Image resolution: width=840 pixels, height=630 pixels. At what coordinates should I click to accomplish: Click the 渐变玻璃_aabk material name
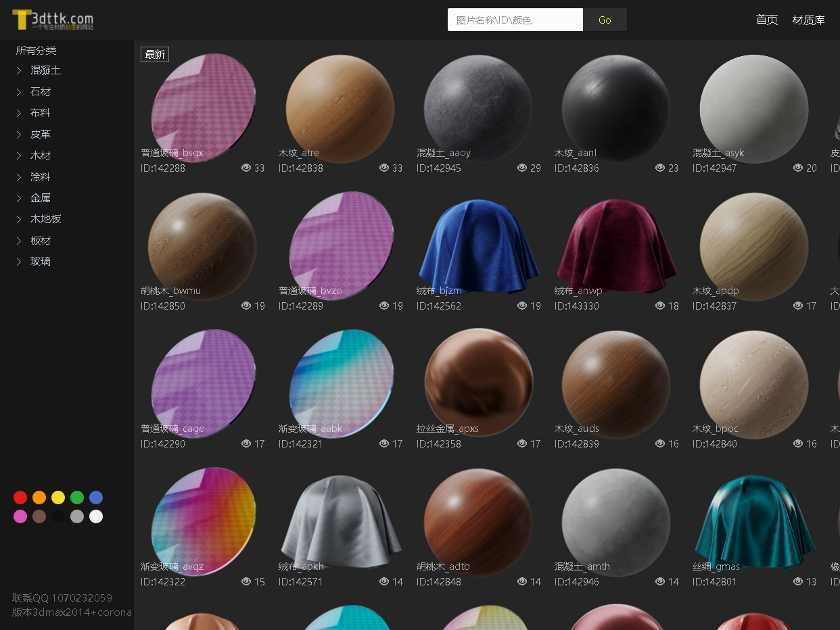(x=310, y=429)
